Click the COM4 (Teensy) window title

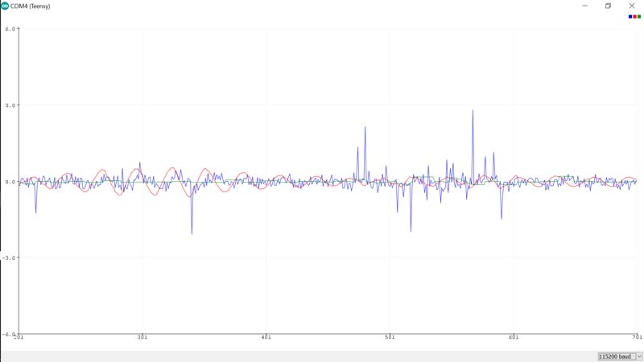click(31, 6)
